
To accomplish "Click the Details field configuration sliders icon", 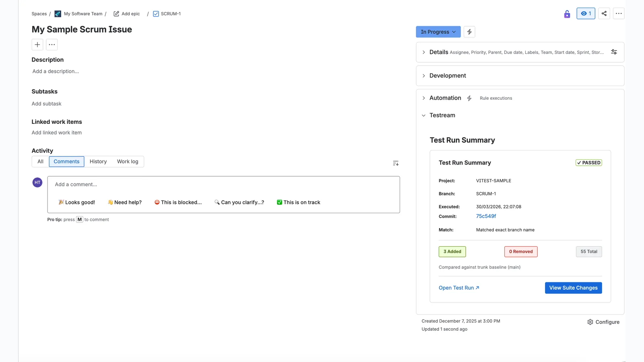I will [x=614, y=52].
